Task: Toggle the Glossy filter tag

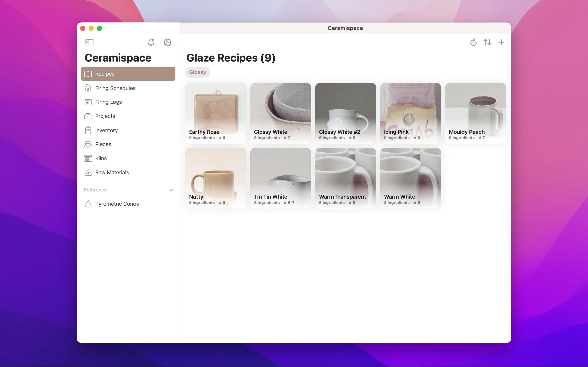Action: point(197,72)
